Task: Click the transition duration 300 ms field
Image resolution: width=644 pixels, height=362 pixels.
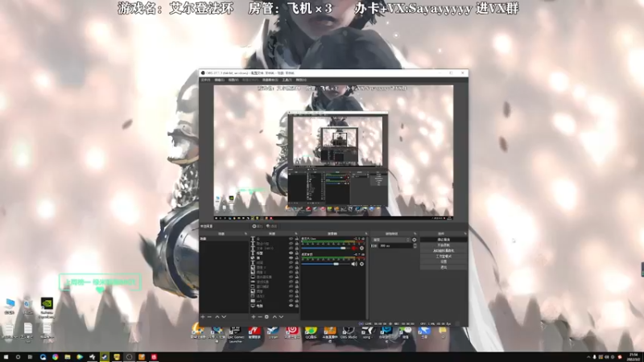Action: point(395,245)
